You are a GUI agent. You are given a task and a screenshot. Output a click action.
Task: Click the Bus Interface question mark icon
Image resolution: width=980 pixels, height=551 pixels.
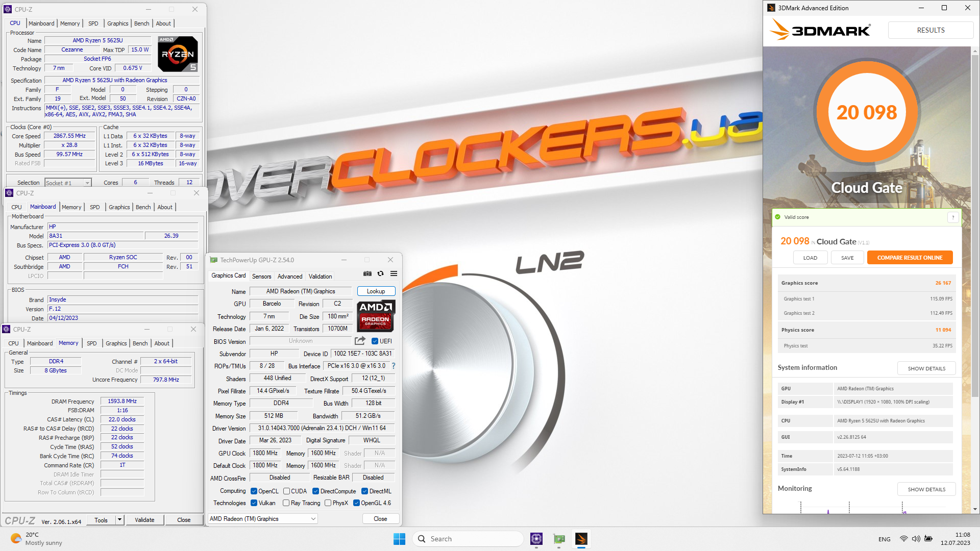click(x=393, y=366)
